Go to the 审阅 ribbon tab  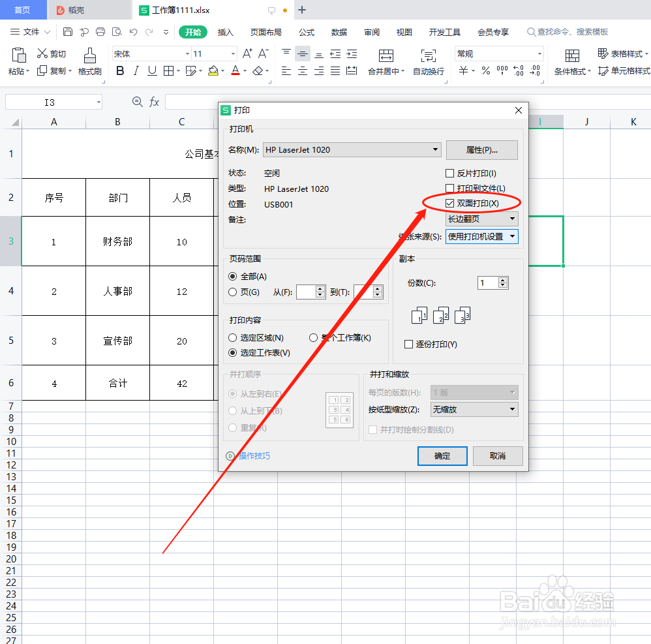click(x=372, y=32)
